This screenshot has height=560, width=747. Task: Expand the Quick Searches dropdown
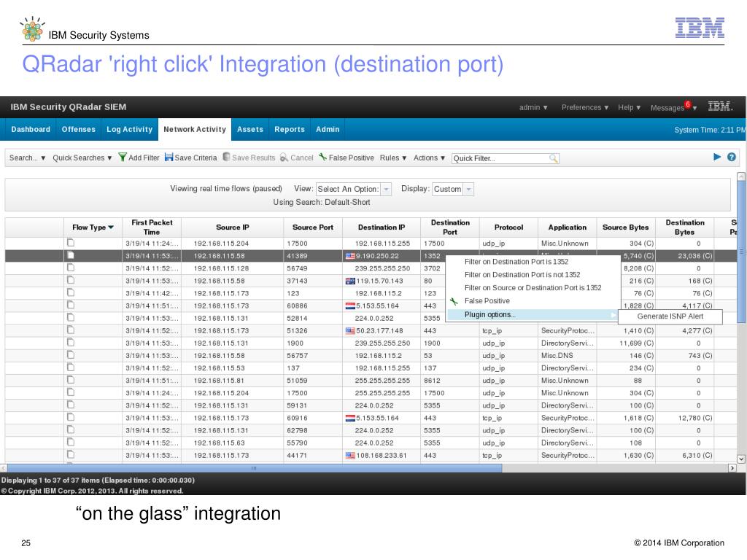tap(82, 157)
